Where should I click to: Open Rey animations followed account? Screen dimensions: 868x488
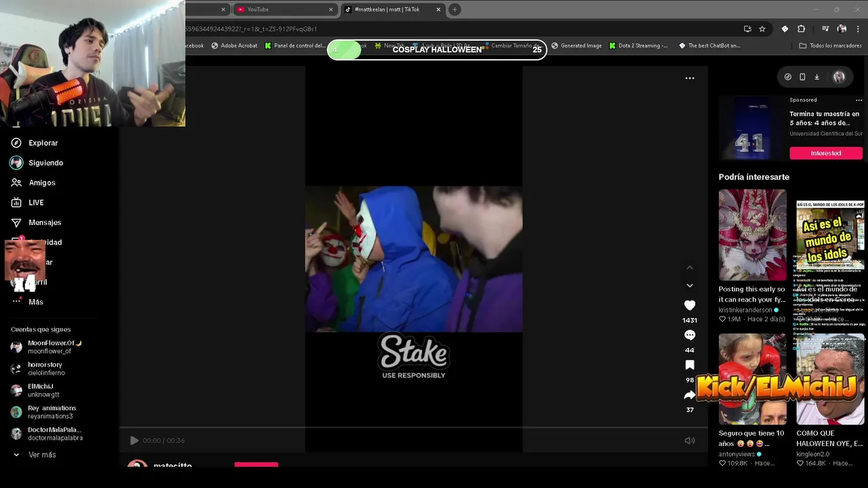point(43,412)
